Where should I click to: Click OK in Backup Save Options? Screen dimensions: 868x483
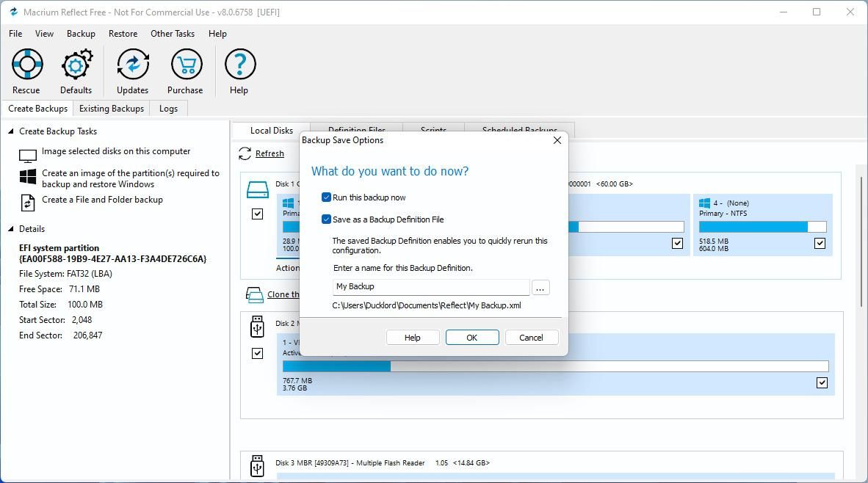[x=472, y=338]
